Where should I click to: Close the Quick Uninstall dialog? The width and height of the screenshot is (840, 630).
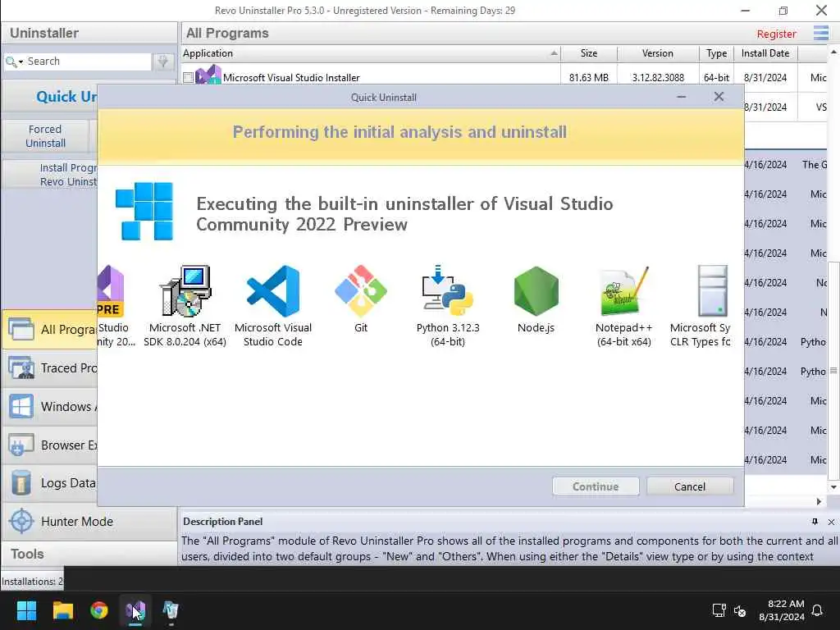[x=719, y=97]
